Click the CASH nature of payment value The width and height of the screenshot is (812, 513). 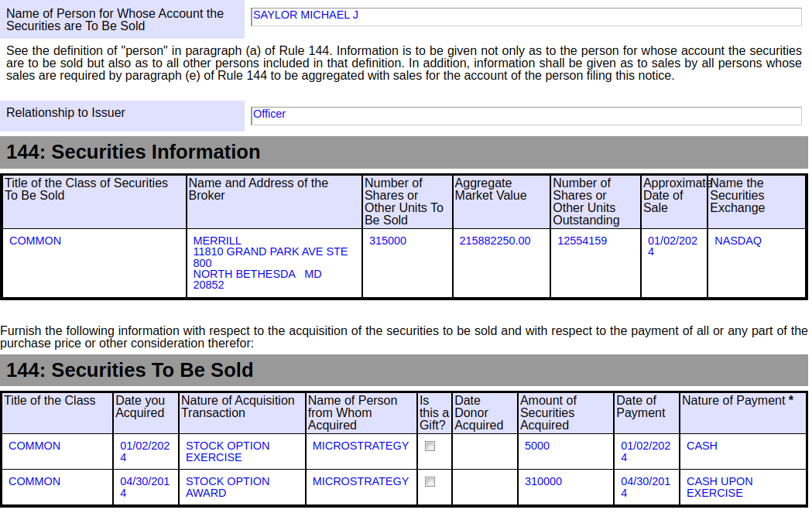point(702,446)
